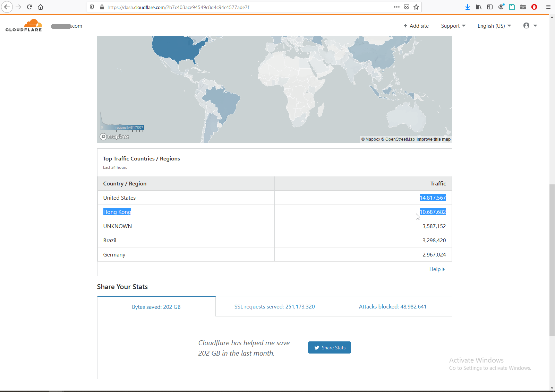555x392 pixels.
Task: Open the Firefox library icon
Action: coord(479,7)
